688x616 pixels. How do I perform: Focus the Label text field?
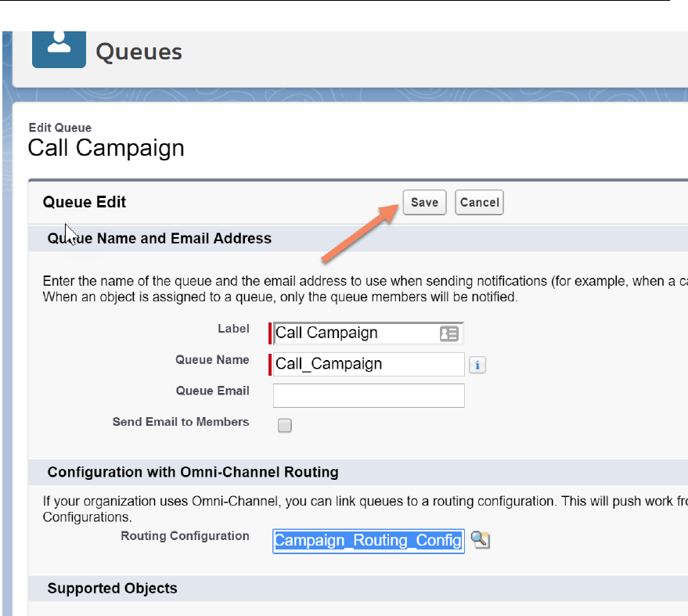(x=355, y=333)
